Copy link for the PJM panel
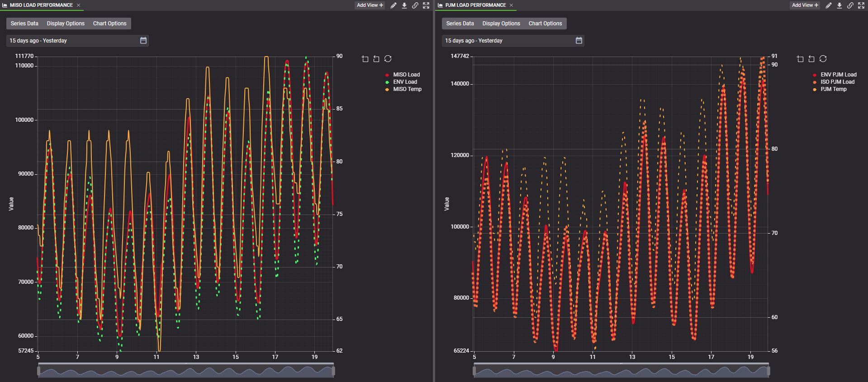This screenshot has width=868, height=382. [x=850, y=5]
